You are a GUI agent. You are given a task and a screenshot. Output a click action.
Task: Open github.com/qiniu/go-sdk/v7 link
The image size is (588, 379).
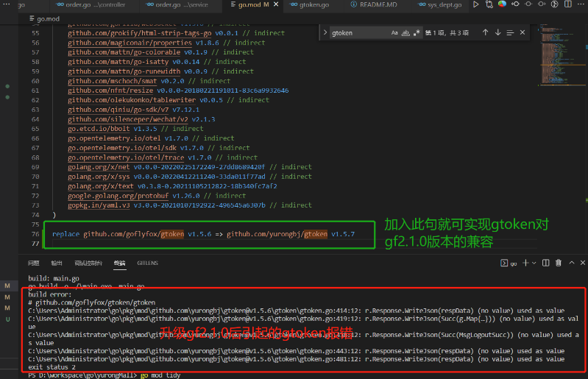click(x=118, y=110)
